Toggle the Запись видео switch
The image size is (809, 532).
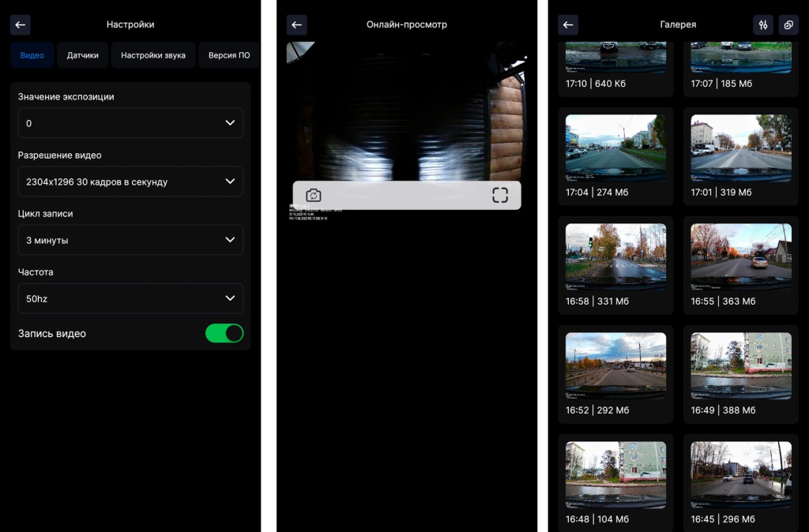click(x=224, y=333)
